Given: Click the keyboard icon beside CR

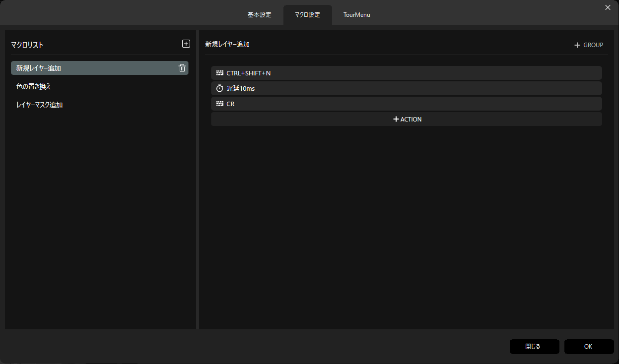Looking at the screenshot, I should (x=220, y=104).
